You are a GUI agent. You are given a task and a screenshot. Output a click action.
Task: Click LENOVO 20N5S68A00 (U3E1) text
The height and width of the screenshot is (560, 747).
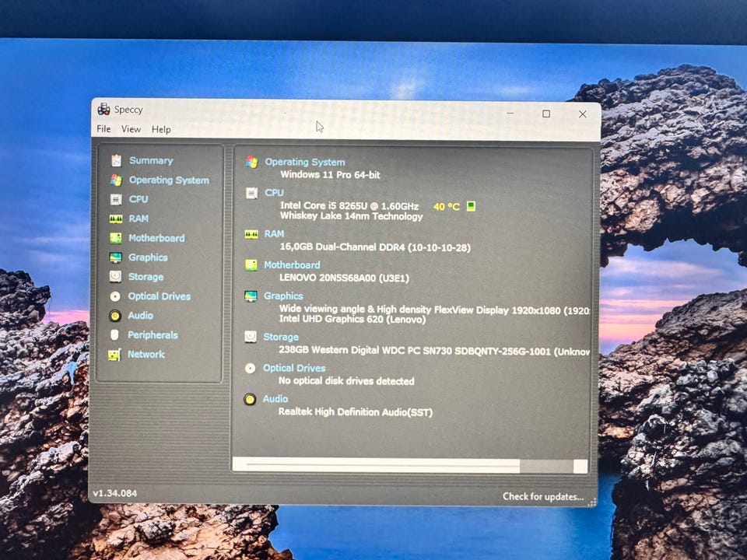click(x=344, y=278)
